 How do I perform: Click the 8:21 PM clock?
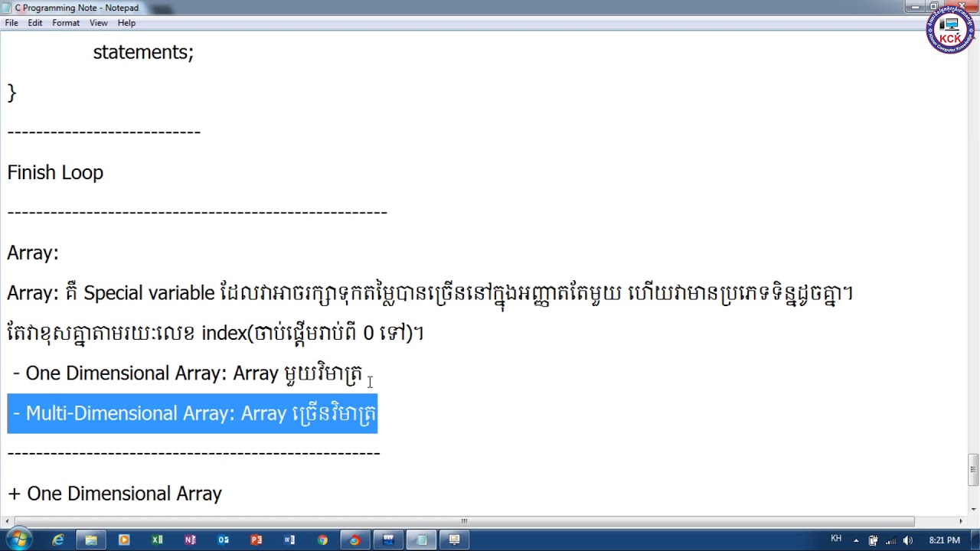pyautogui.click(x=944, y=540)
